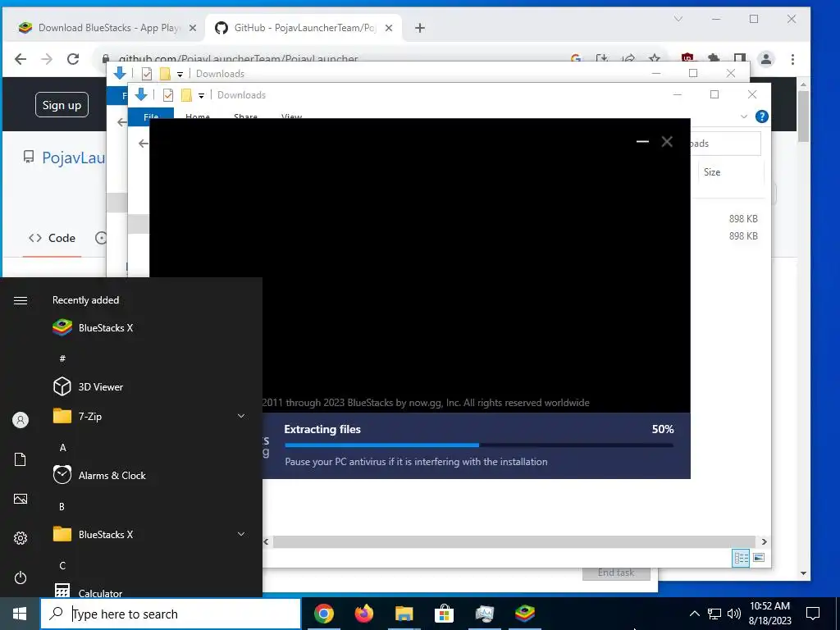Click GitHub Sign up button
The width and height of the screenshot is (840, 630).
pyautogui.click(x=62, y=105)
